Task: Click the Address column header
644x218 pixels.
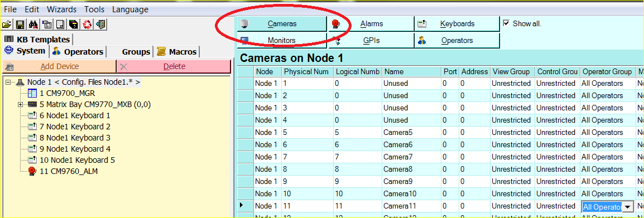Action: (475, 72)
